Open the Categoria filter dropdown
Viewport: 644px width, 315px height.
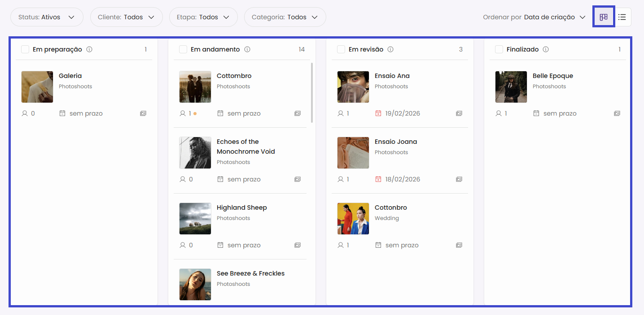point(285,17)
